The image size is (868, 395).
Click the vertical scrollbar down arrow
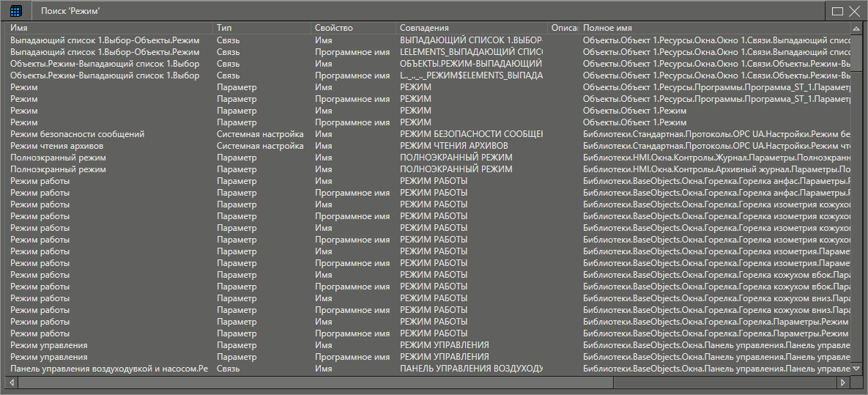[x=856, y=368]
